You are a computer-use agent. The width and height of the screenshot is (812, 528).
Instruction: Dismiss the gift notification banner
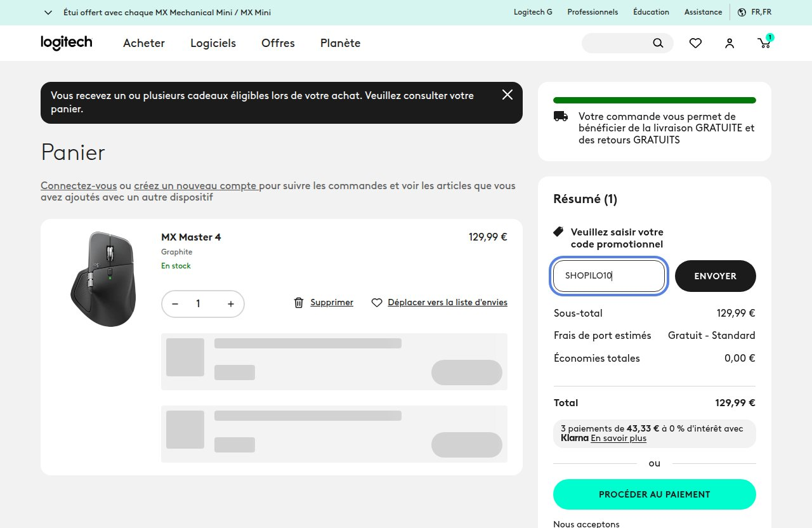507,95
